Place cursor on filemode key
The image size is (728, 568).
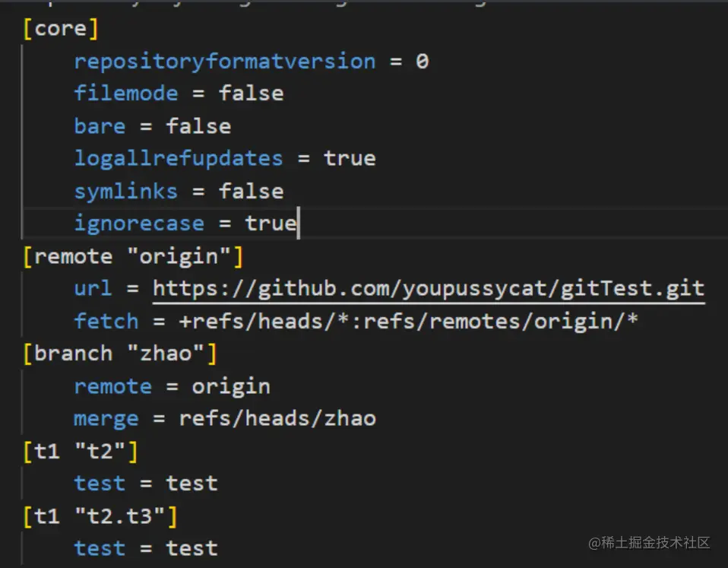[x=125, y=94]
